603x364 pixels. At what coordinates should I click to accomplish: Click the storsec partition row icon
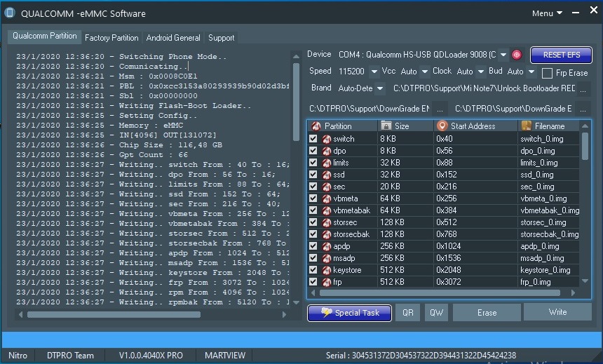(327, 222)
